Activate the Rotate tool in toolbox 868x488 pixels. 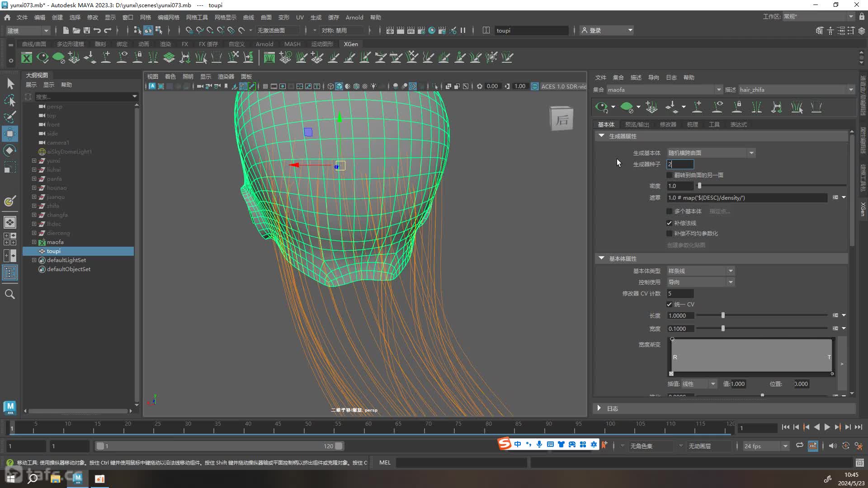(x=10, y=150)
